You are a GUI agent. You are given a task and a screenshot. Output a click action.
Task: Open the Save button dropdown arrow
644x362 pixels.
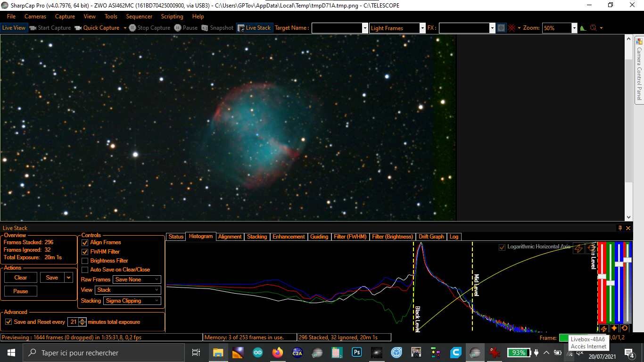point(69,278)
